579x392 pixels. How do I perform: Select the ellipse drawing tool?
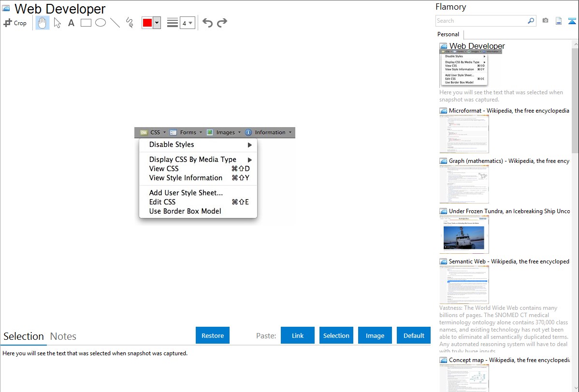(101, 23)
